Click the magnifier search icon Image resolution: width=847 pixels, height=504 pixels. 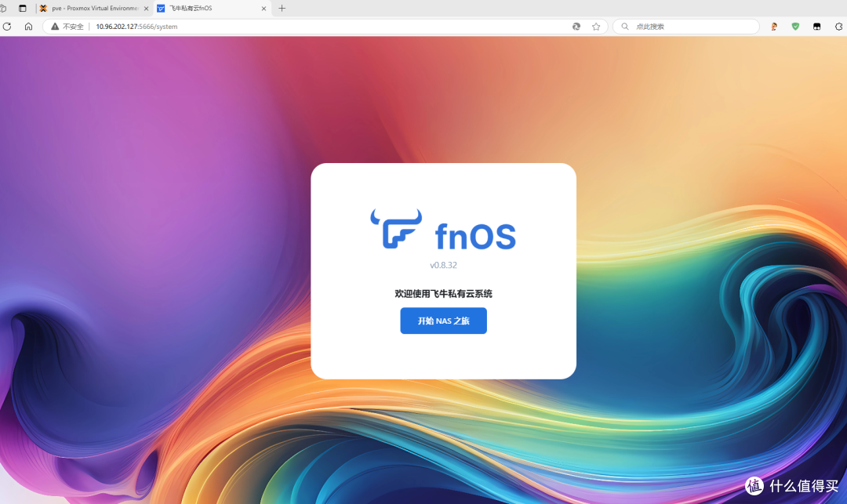pyautogui.click(x=624, y=27)
